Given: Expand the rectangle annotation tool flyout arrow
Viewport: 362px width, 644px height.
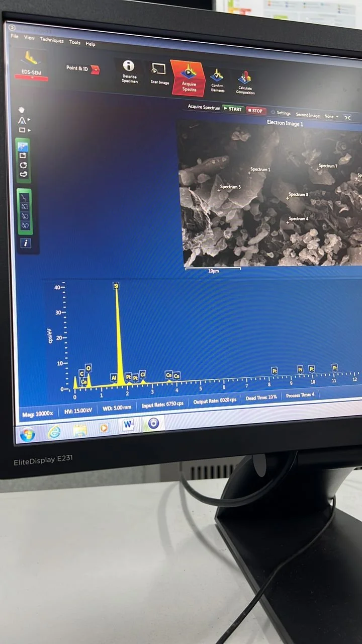Looking at the screenshot, I should [x=29, y=130].
